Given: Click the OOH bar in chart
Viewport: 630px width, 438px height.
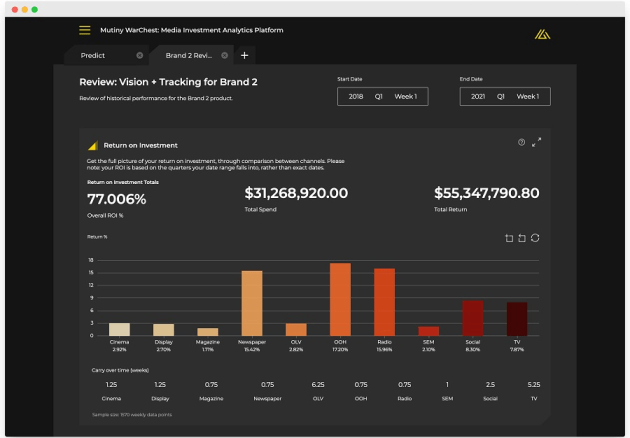Looking at the screenshot, I should point(340,299).
